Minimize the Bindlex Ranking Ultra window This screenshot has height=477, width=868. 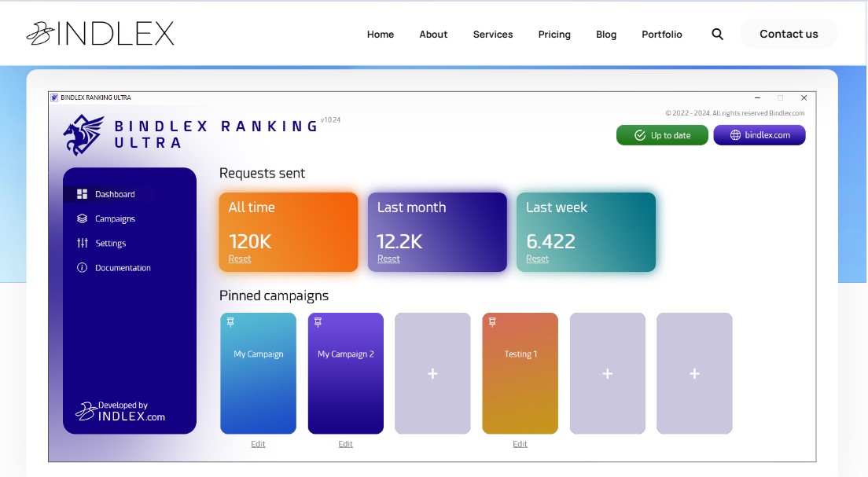[757, 98]
